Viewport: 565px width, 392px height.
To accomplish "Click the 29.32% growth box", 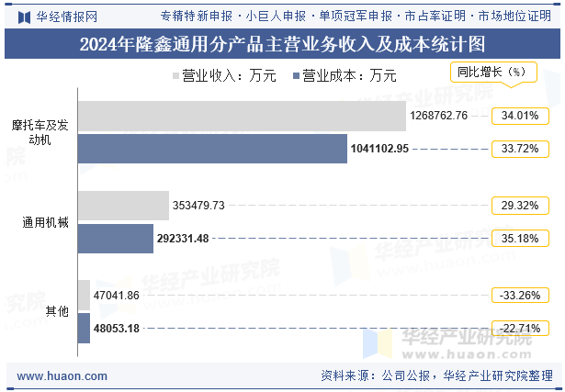I will [x=520, y=206].
